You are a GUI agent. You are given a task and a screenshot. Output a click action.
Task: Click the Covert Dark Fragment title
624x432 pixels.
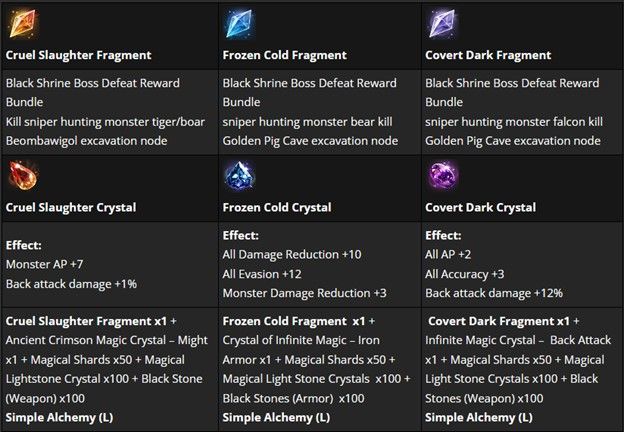(488, 55)
